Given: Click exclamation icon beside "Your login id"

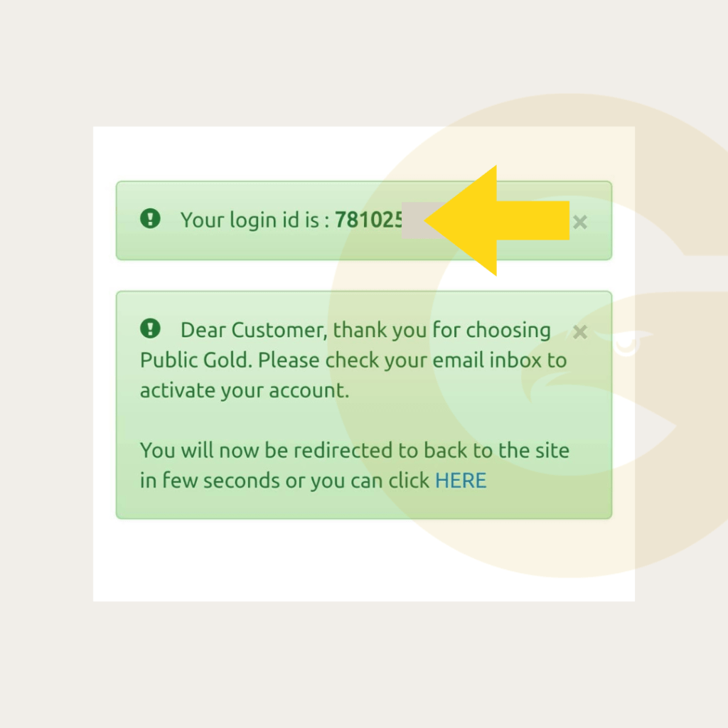Looking at the screenshot, I should click(150, 218).
